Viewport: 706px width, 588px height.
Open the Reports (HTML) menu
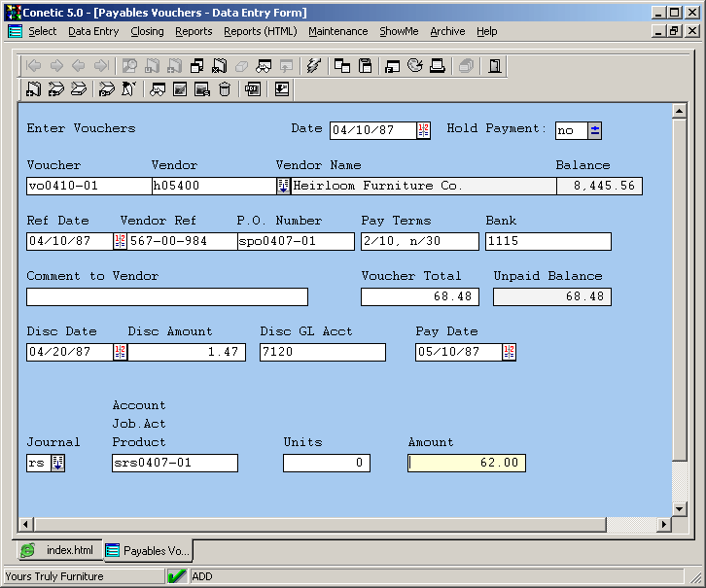tap(260, 31)
